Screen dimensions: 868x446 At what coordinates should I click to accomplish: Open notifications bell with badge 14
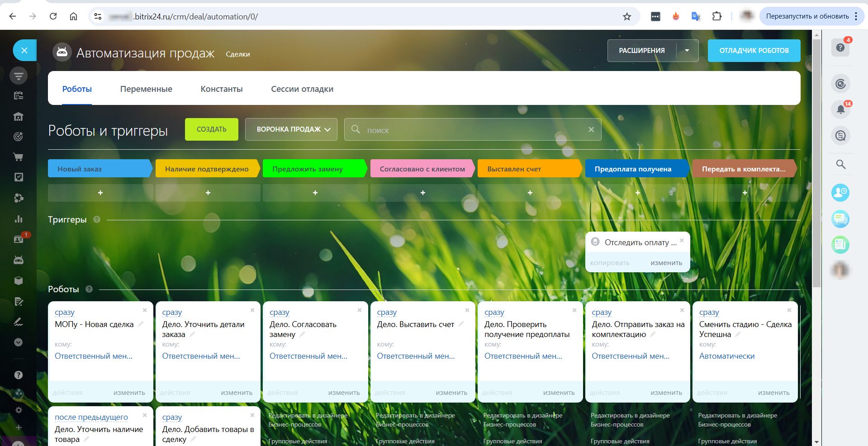840,109
